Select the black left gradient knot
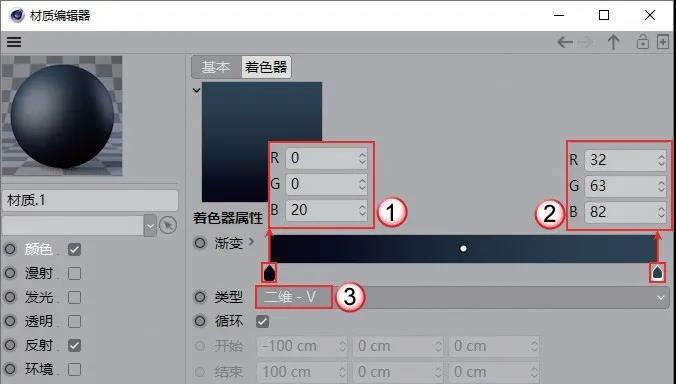Viewport: 676px width, 384px height. pos(269,273)
